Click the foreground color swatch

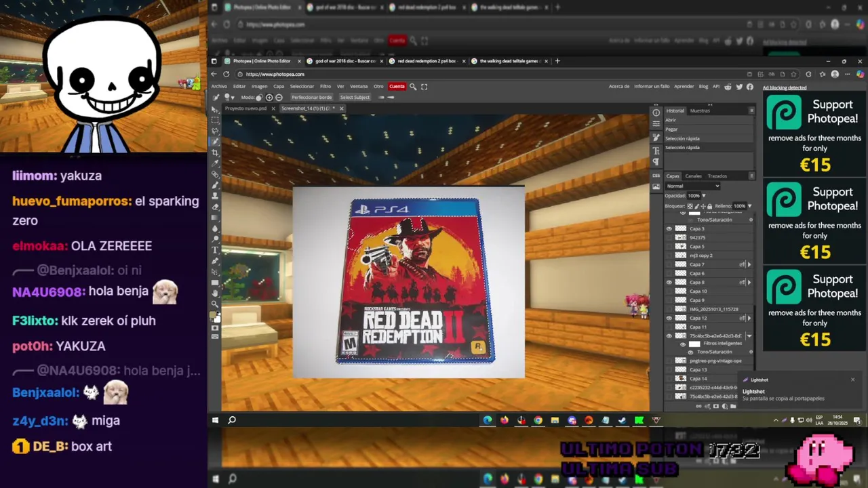213,314
